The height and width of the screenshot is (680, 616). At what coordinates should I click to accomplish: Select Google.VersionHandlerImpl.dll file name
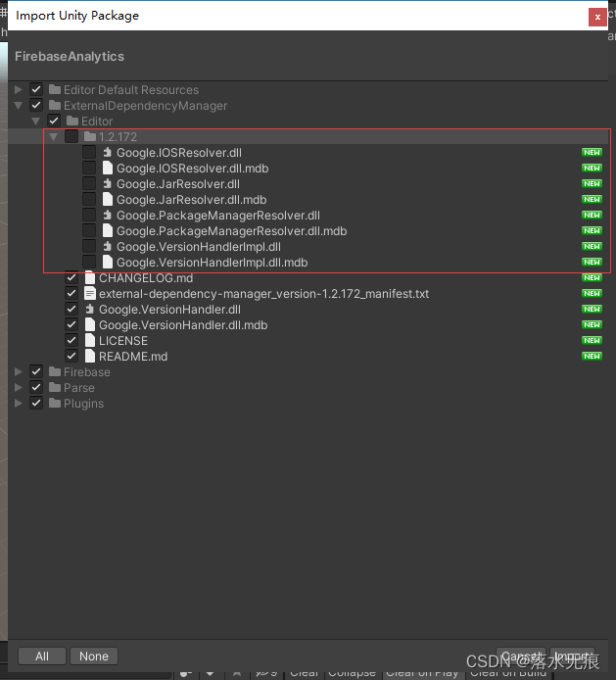point(199,247)
